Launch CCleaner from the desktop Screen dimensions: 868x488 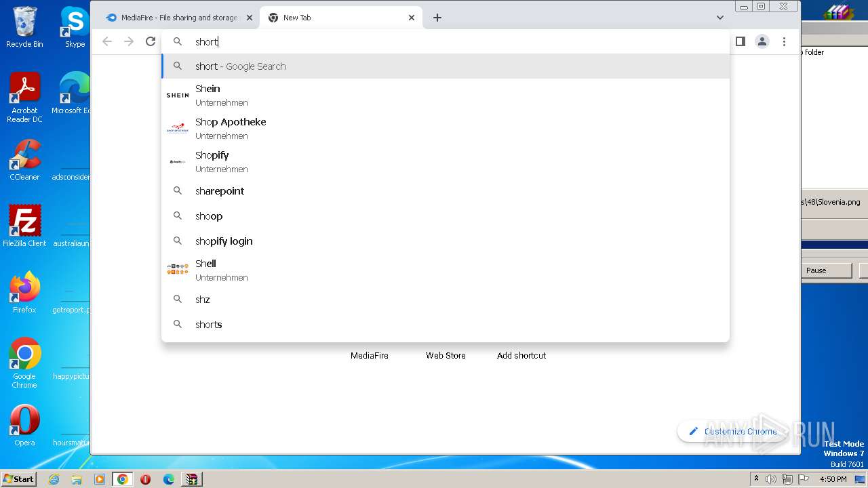click(x=24, y=160)
